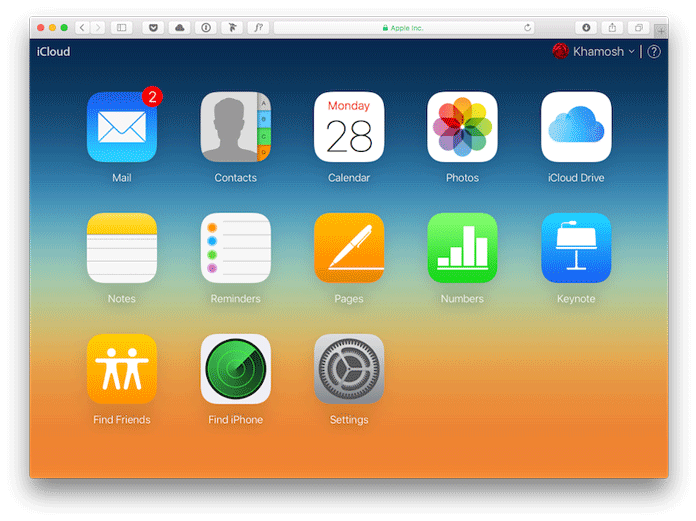Open the Calendar app showing Monday 28
696x521 pixels.
tap(349, 127)
